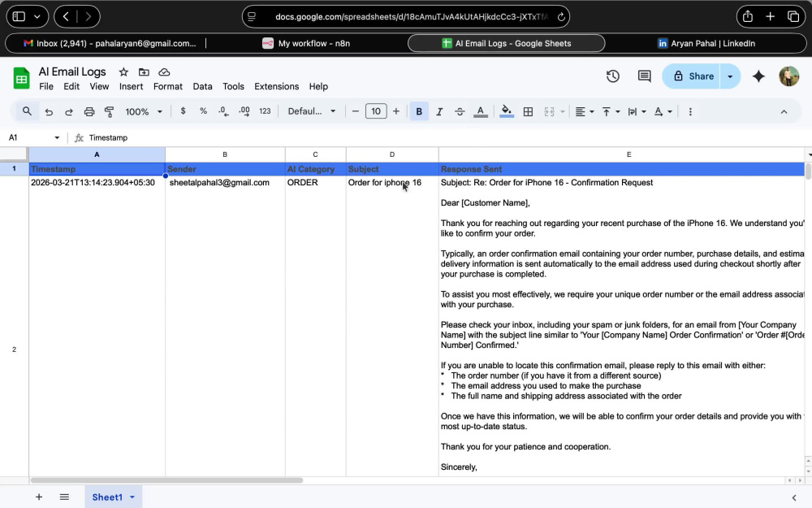The image size is (812, 508).
Task: Star the AI Email Logs document
Action: 123,72
